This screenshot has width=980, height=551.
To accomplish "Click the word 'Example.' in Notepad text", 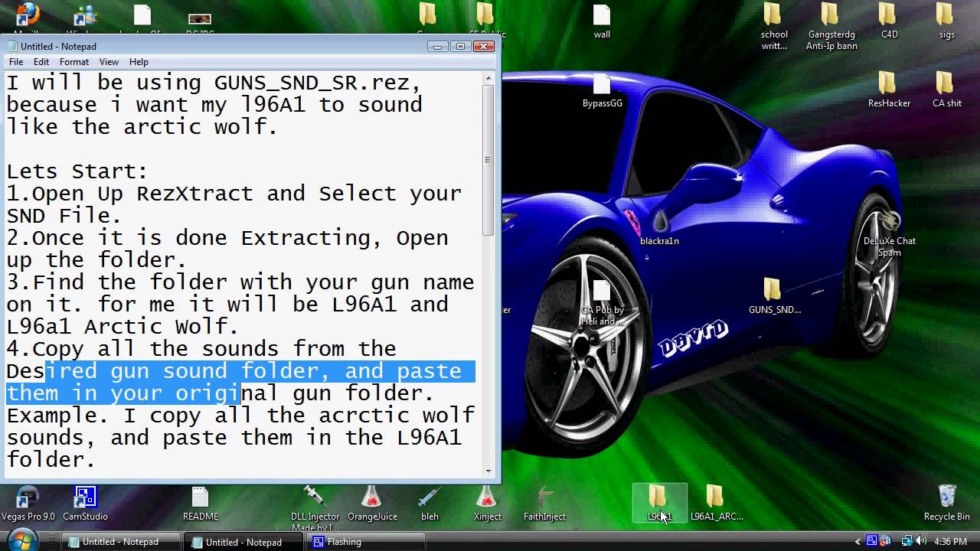I will (57, 416).
